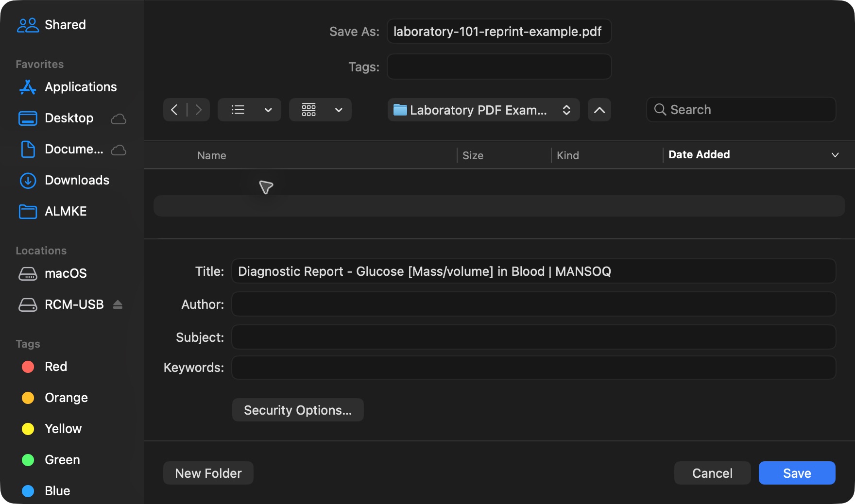
Task: Navigate back with the left chevron
Action: pyautogui.click(x=174, y=110)
